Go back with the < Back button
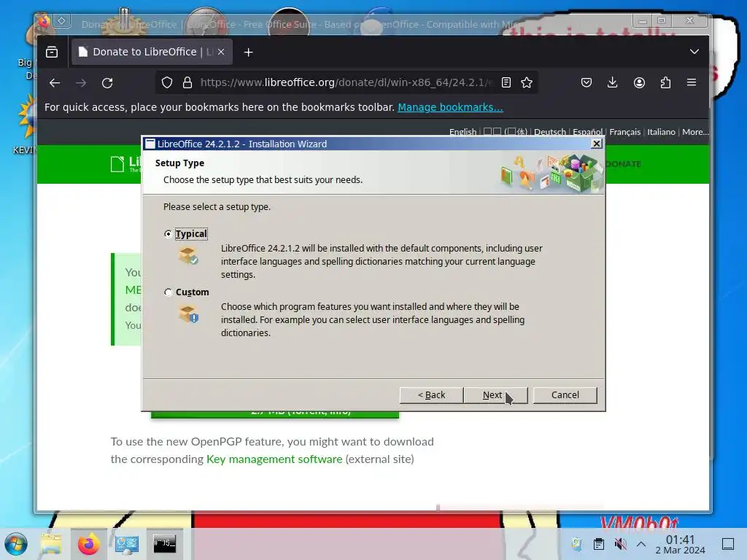The width and height of the screenshot is (747, 560). pyautogui.click(x=431, y=394)
